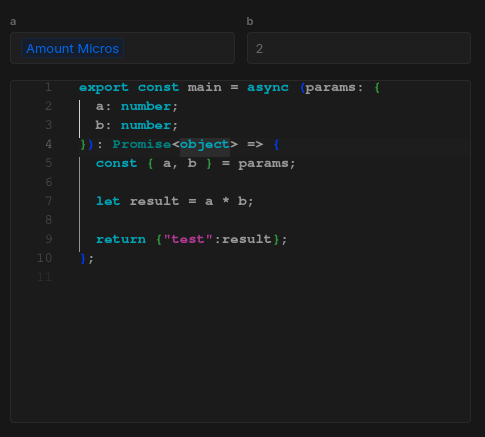Place cursor on 'b: number;' line

(x=137, y=125)
